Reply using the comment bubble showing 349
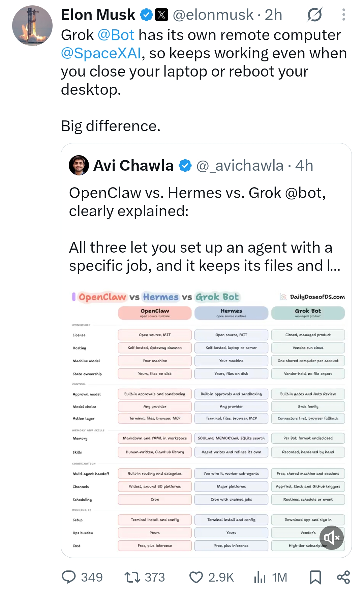The height and width of the screenshot is (589, 364). pyautogui.click(x=82, y=577)
